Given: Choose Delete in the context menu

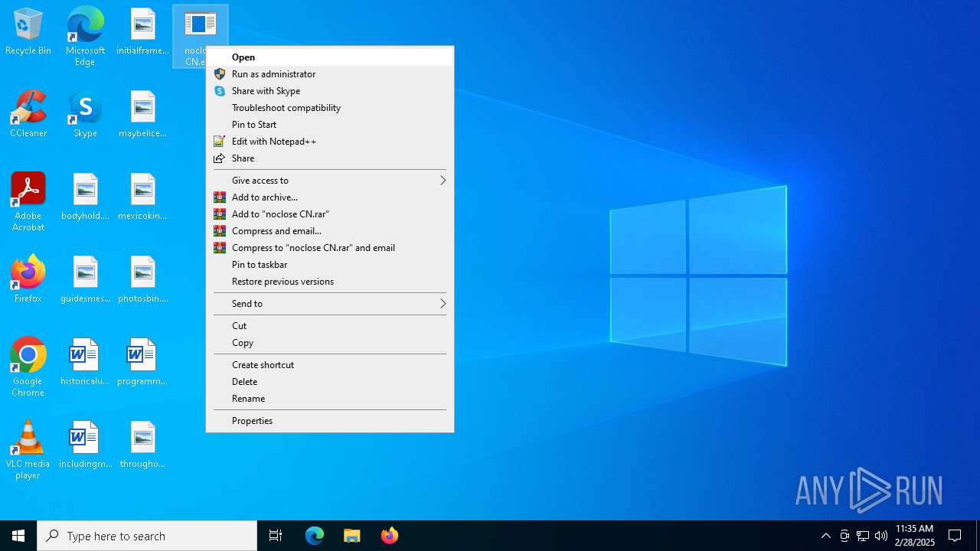Looking at the screenshot, I should click(330, 381).
